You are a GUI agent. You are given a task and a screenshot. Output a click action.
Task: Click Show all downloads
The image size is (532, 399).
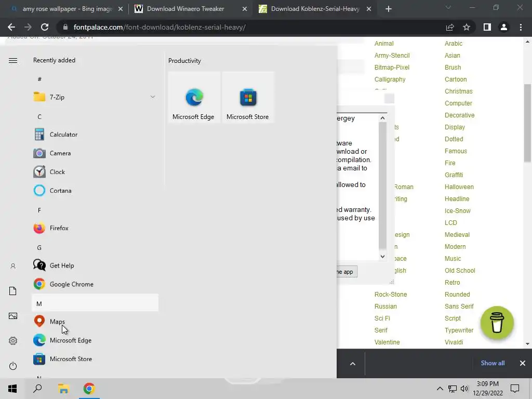tap(493, 363)
